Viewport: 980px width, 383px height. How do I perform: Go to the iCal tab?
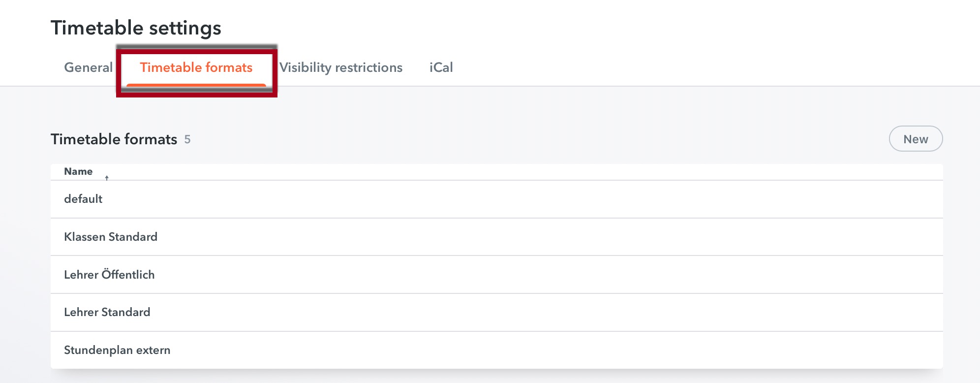441,67
